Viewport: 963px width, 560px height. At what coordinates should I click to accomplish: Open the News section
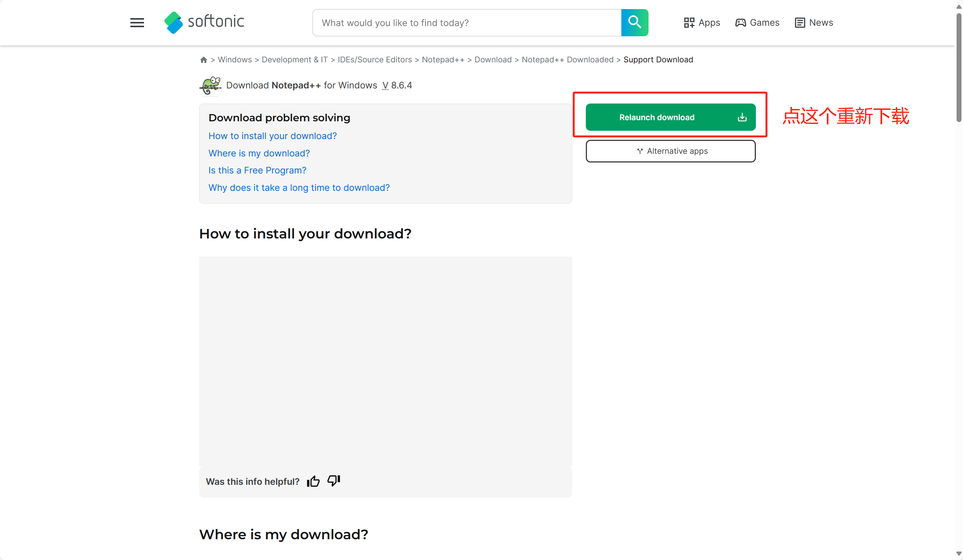[x=814, y=23]
